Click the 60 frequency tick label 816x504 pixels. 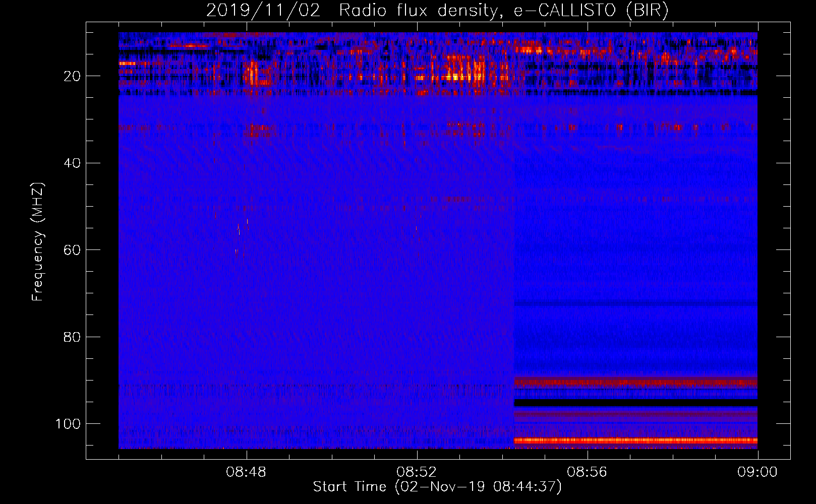[x=72, y=250]
